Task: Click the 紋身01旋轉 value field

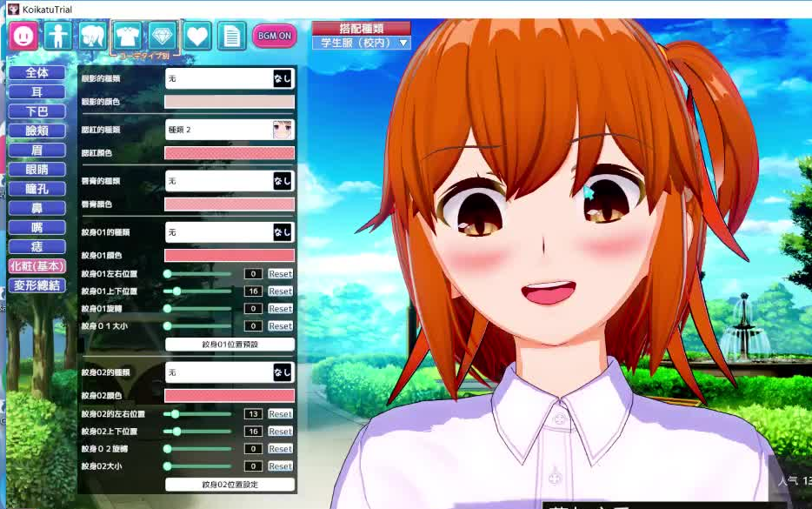Action: [253, 308]
